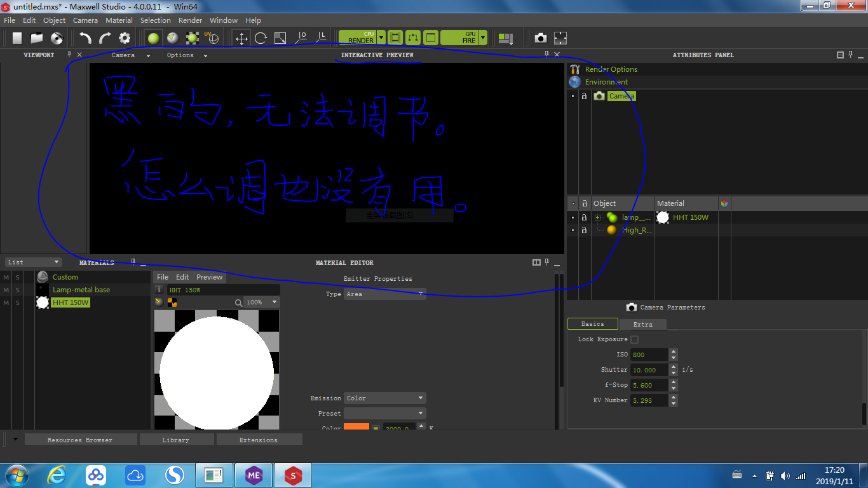Tick the Lock Exposure checkbox
868x488 pixels.
click(x=634, y=339)
